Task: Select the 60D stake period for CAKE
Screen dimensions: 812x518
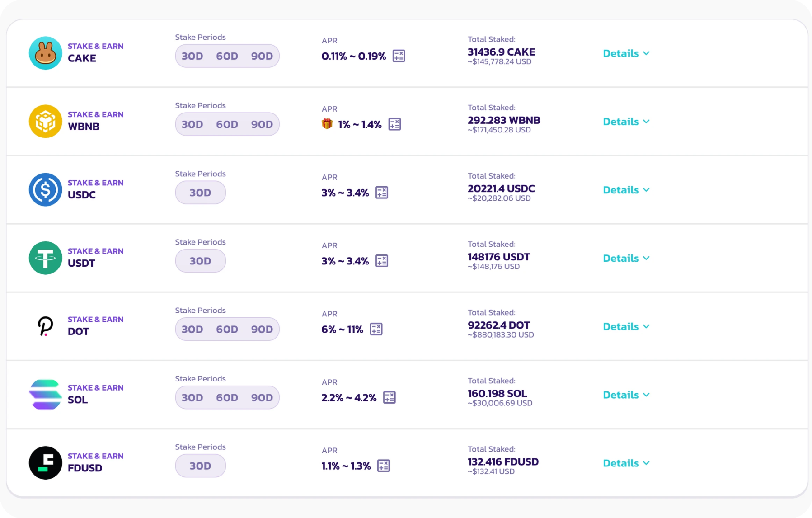Action: [227, 56]
